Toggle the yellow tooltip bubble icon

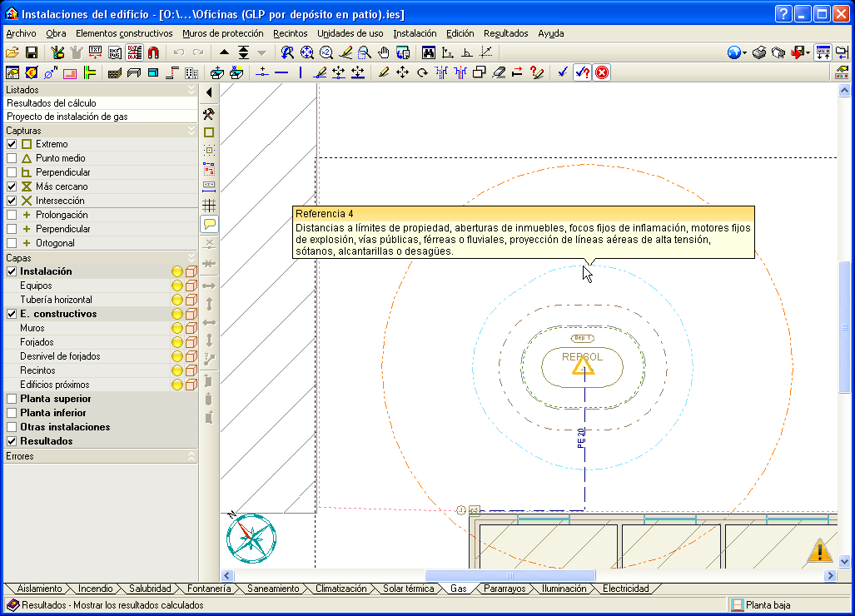coord(209,224)
